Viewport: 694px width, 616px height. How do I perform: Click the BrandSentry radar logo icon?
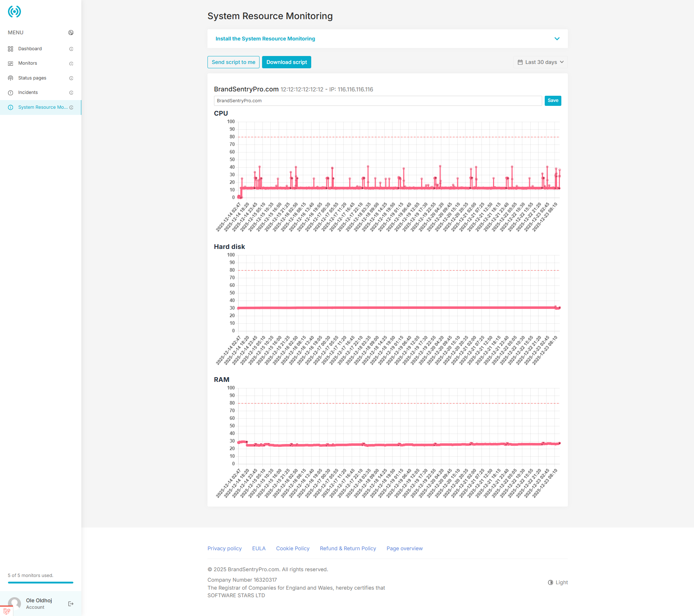point(14,12)
